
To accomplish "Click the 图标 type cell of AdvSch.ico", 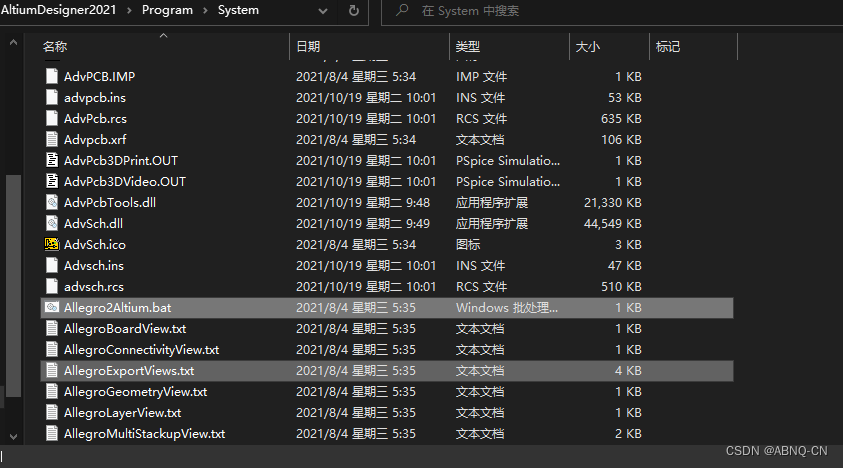I will pyautogui.click(x=468, y=244).
